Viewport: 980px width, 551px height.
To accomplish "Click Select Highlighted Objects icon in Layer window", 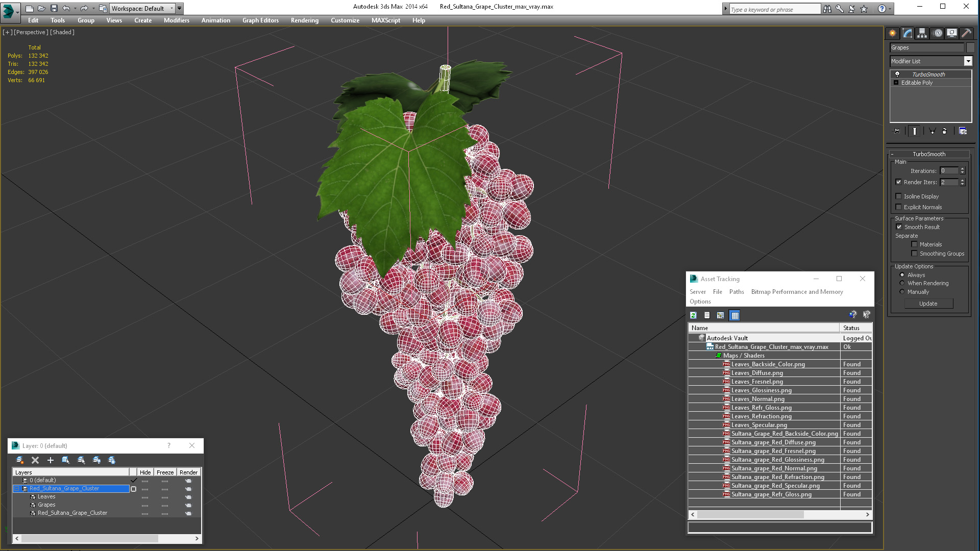I will click(66, 460).
